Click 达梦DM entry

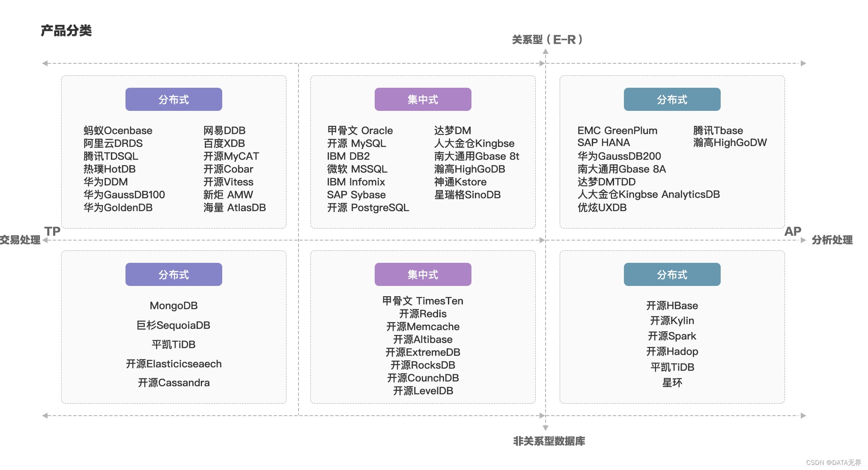click(x=453, y=131)
